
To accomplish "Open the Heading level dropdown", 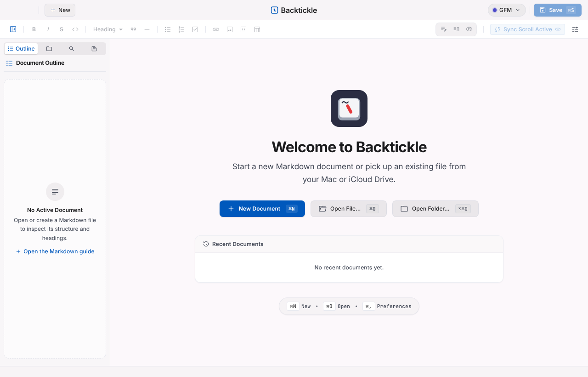I will 108,29.
